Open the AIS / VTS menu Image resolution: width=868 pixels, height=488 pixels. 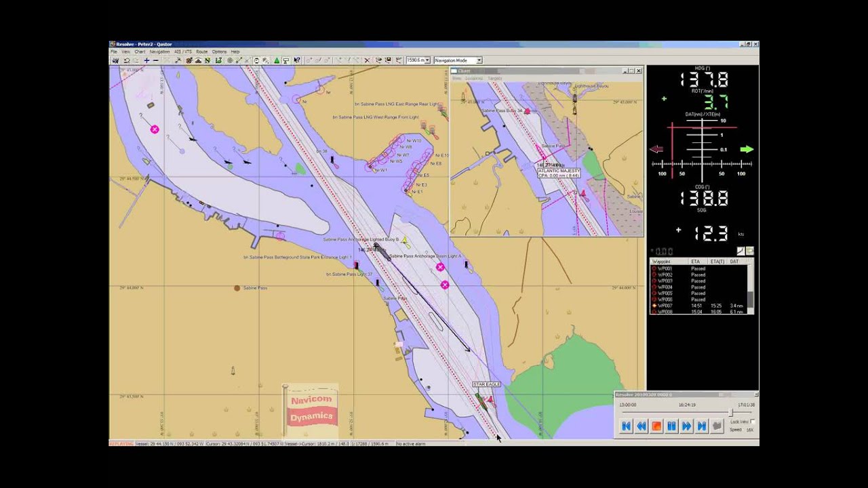183,52
